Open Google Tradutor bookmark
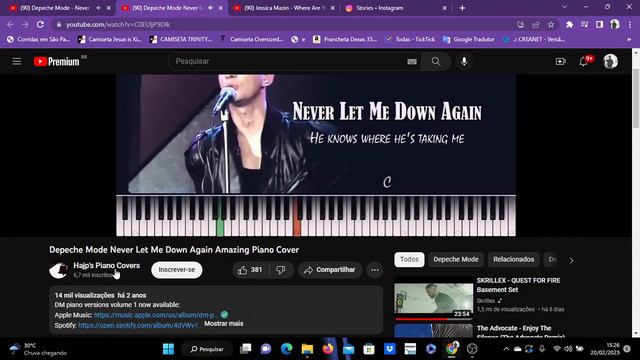 (469, 40)
